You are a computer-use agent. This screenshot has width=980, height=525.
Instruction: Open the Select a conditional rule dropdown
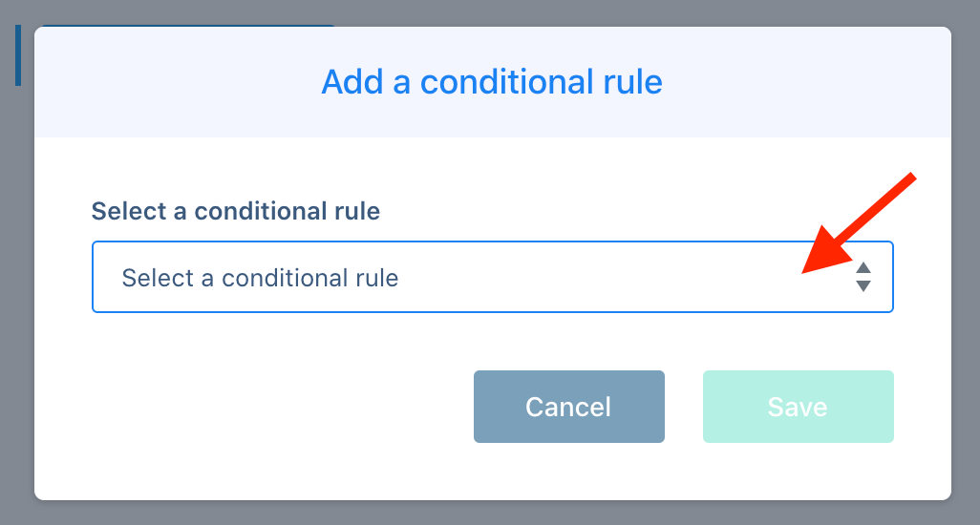click(493, 277)
